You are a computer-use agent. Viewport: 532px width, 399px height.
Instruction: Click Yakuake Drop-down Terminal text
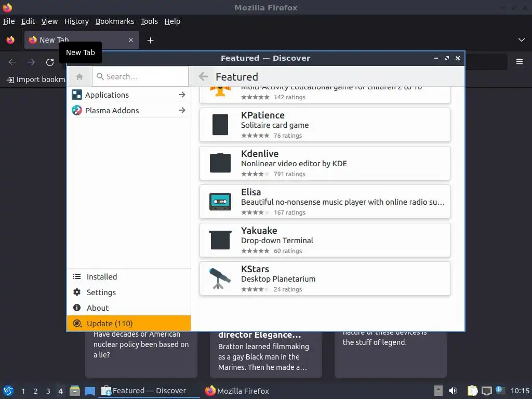(x=277, y=241)
